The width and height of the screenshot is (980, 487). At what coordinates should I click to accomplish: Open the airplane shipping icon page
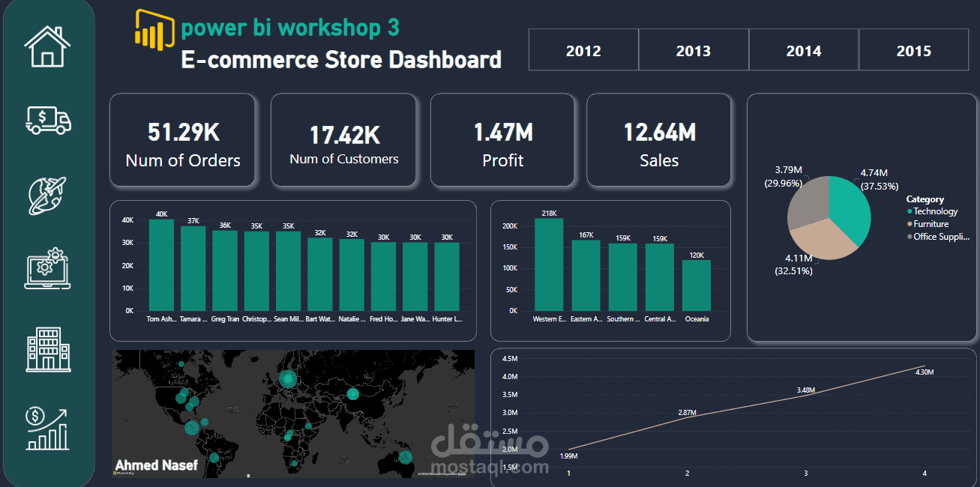(47, 195)
